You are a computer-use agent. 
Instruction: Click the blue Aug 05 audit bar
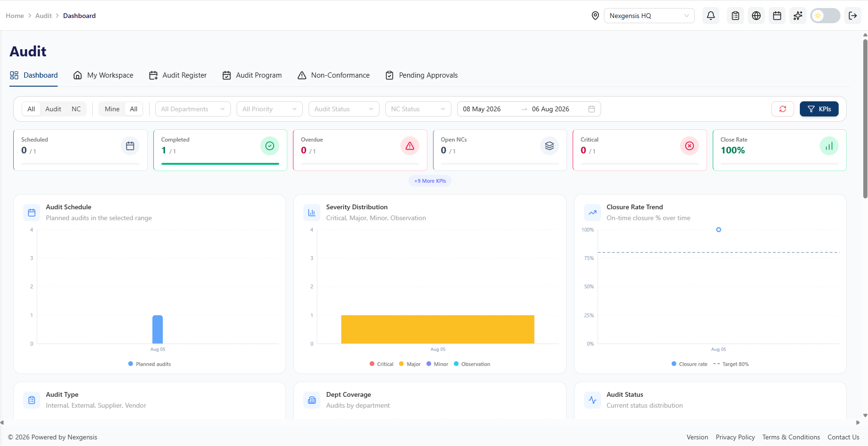[x=158, y=330]
